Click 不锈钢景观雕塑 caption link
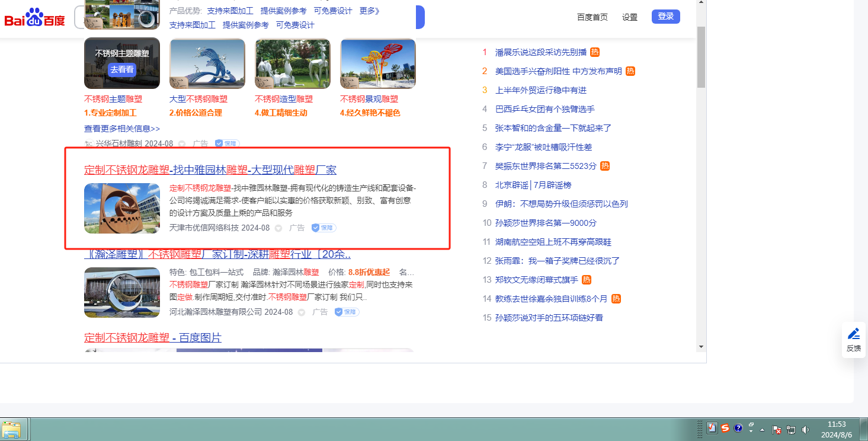This screenshot has width=868, height=441. tap(369, 99)
